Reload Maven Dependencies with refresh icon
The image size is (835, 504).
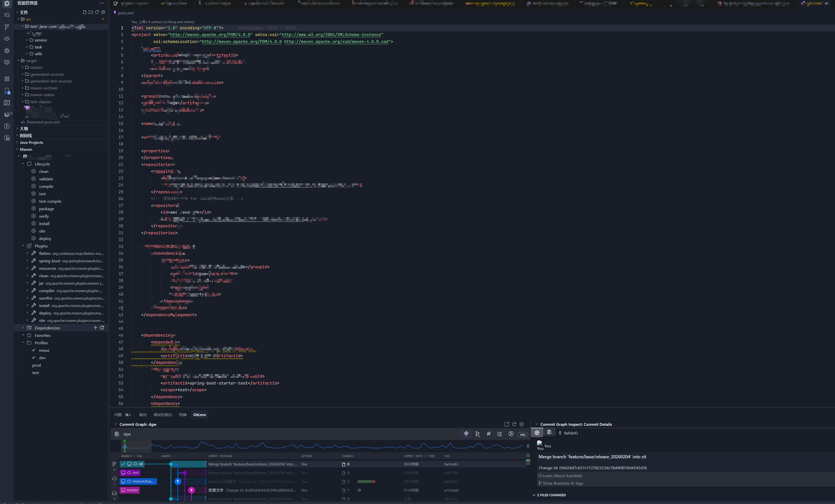pos(102,328)
